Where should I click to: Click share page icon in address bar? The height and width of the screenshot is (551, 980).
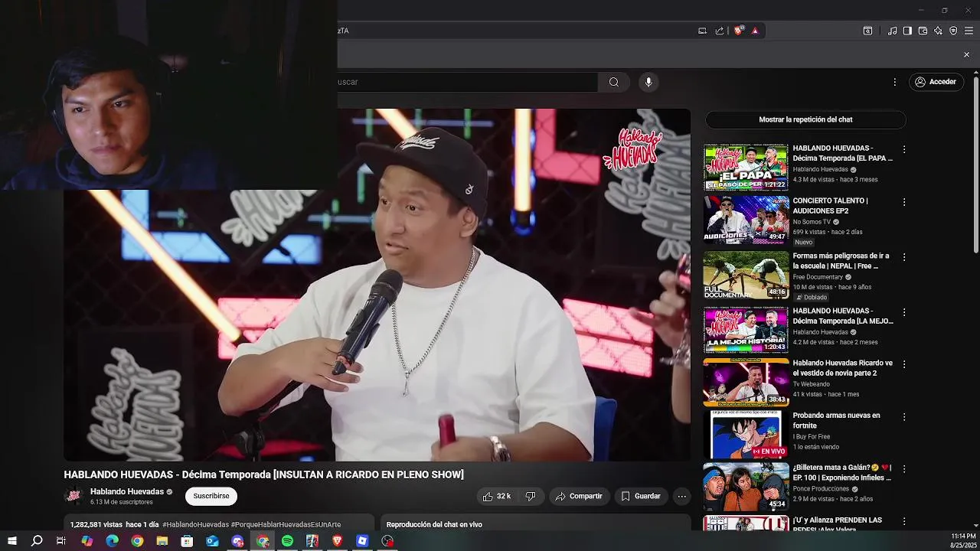point(720,31)
